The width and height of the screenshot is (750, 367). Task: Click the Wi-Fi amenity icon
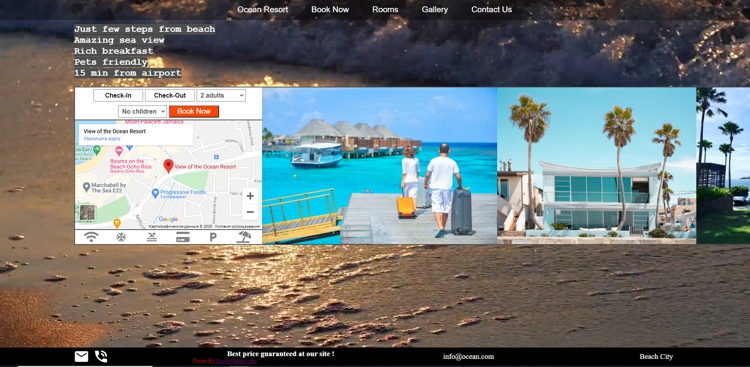point(91,237)
